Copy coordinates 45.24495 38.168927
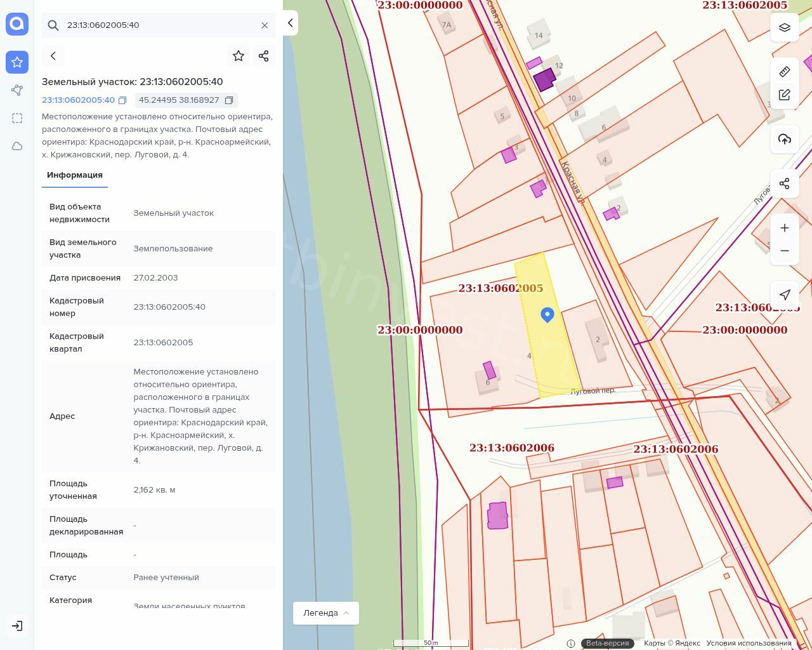This screenshot has height=650, width=812. coord(229,100)
